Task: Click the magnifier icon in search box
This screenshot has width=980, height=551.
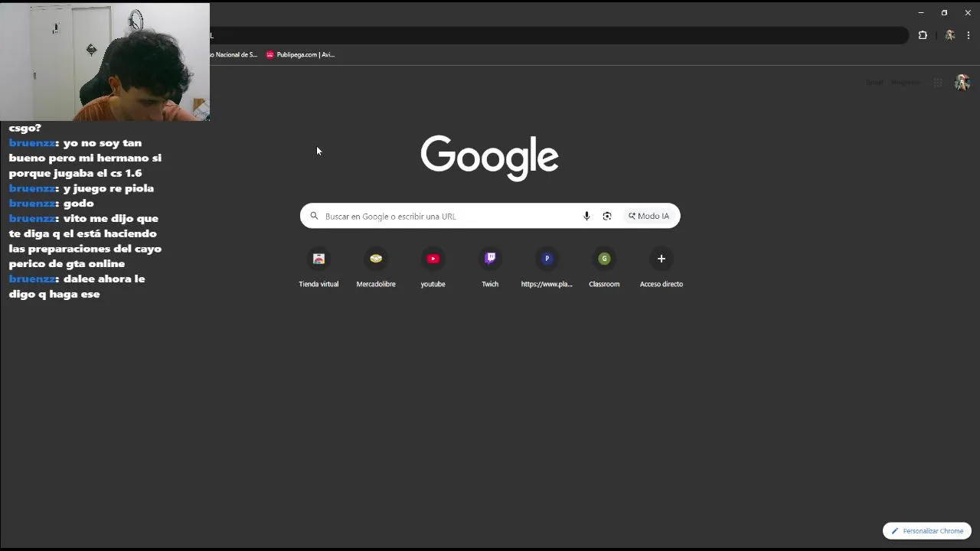Action: [x=314, y=216]
